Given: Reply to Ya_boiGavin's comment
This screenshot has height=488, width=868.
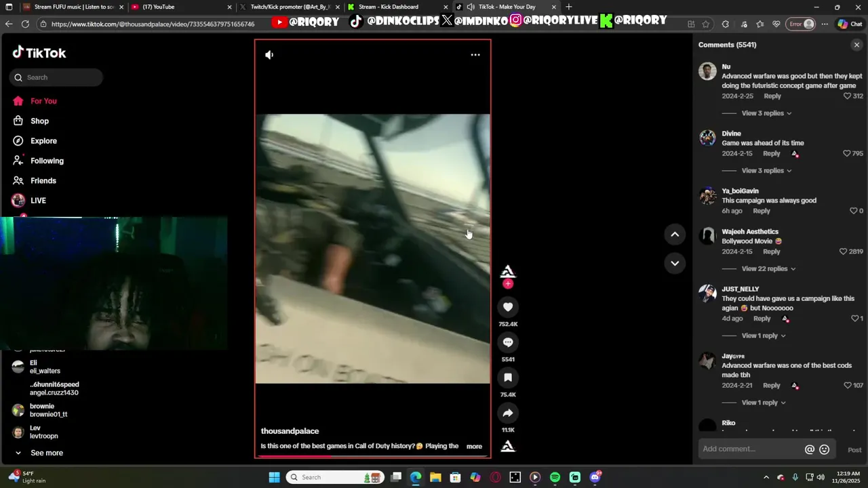Looking at the screenshot, I should (x=762, y=211).
